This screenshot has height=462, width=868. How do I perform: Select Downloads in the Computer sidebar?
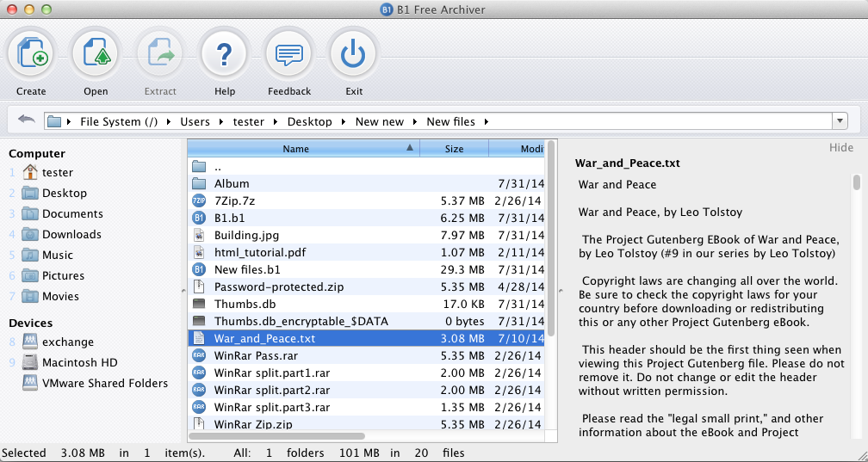point(71,234)
